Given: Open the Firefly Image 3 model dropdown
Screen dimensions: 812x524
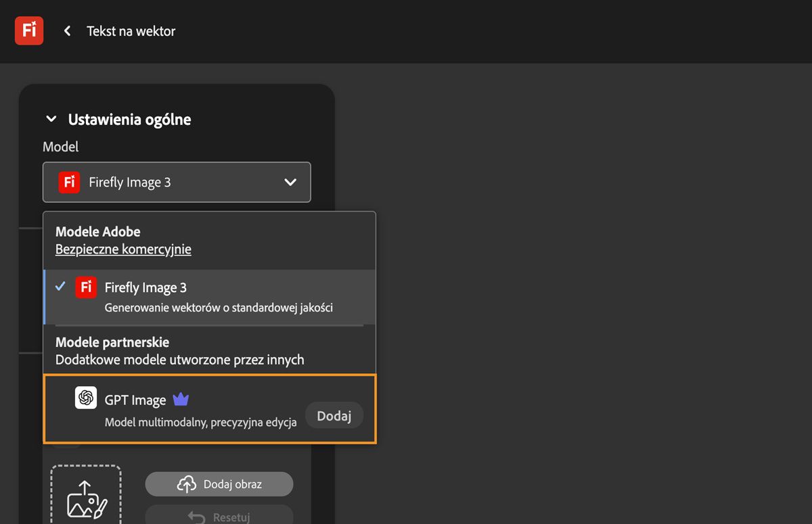Looking at the screenshot, I should point(177,182).
